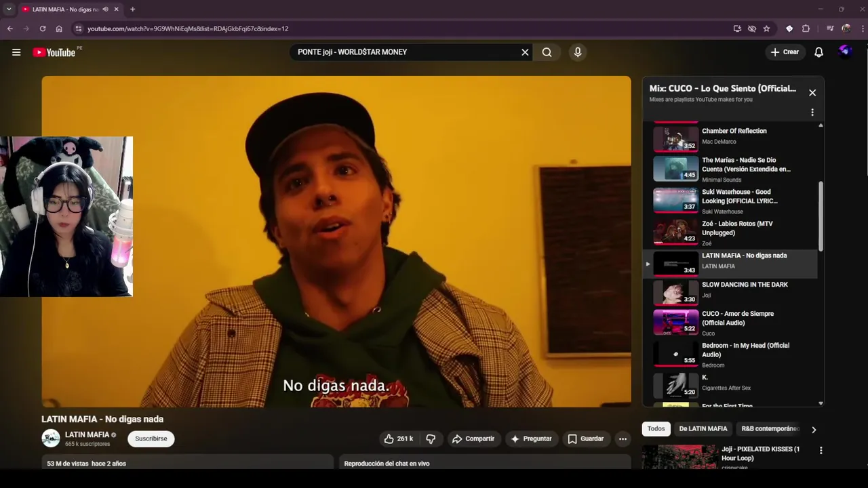
Task: Mute the tab via the speaker icon
Action: tap(105, 9)
